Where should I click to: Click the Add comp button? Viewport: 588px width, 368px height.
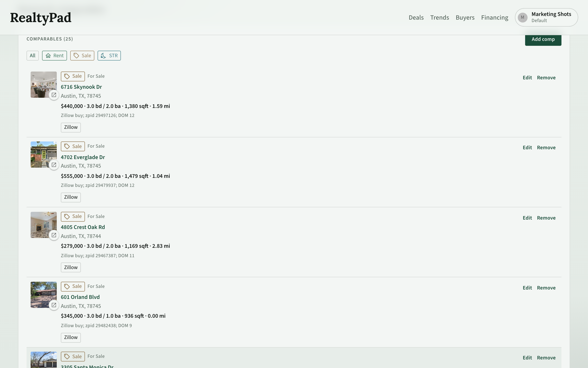[543, 40]
